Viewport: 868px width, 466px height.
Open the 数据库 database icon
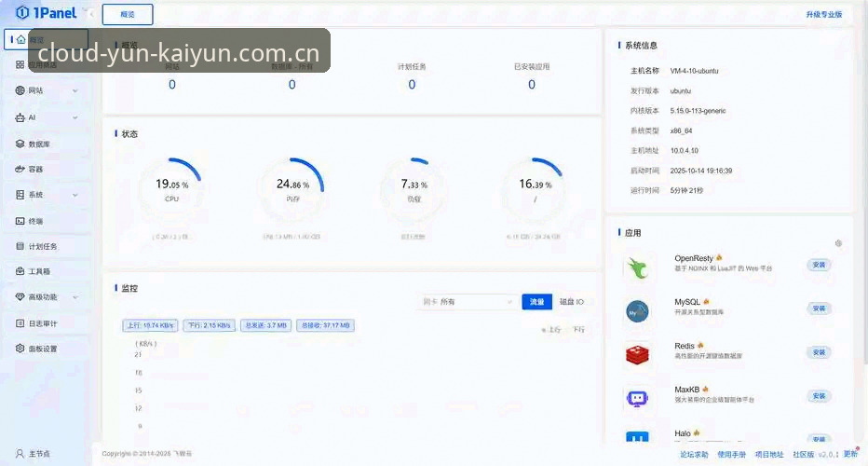(20, 144)
